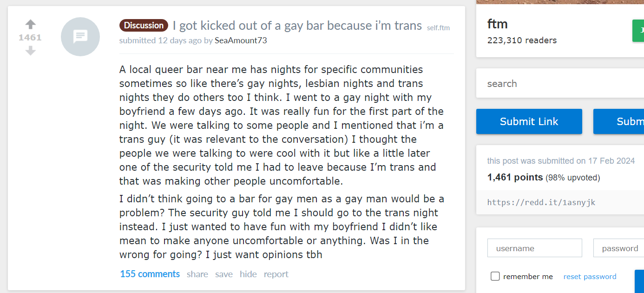This screenshot has width=644, height=293.
Task: Open the post title link
Action: pos(297,26)
